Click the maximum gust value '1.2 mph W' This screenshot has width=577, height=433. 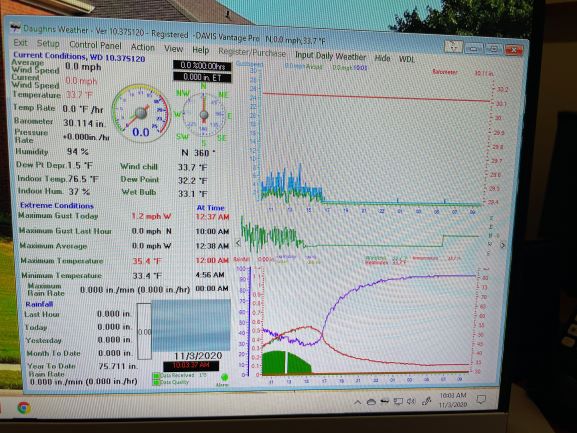[x=152, y=216]
